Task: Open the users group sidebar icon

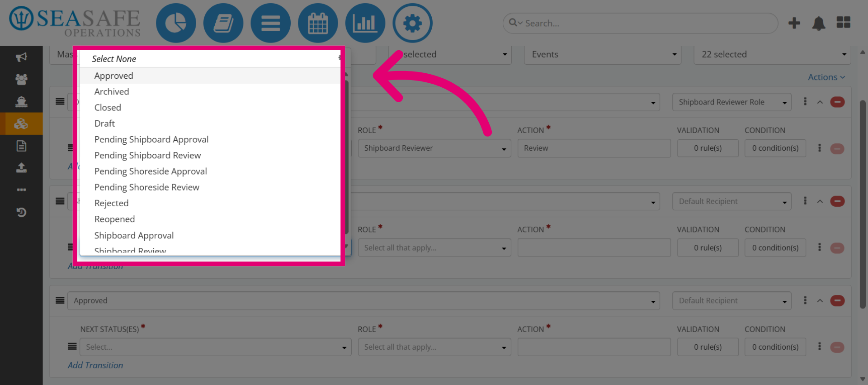Action: click(x=21, y=79)
